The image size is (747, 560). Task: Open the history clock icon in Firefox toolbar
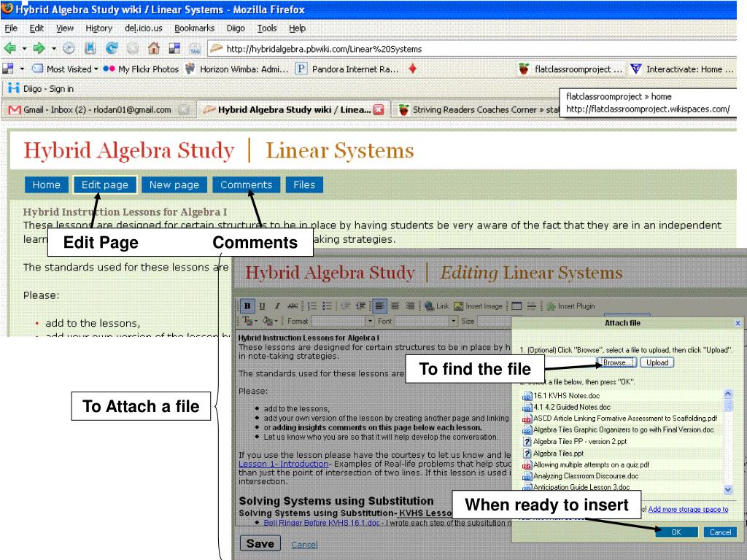69,48
